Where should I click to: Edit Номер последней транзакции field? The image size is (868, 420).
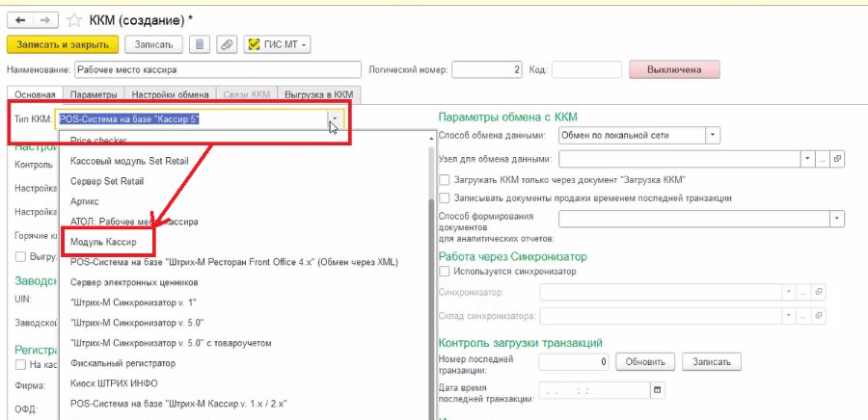[574, 362]
